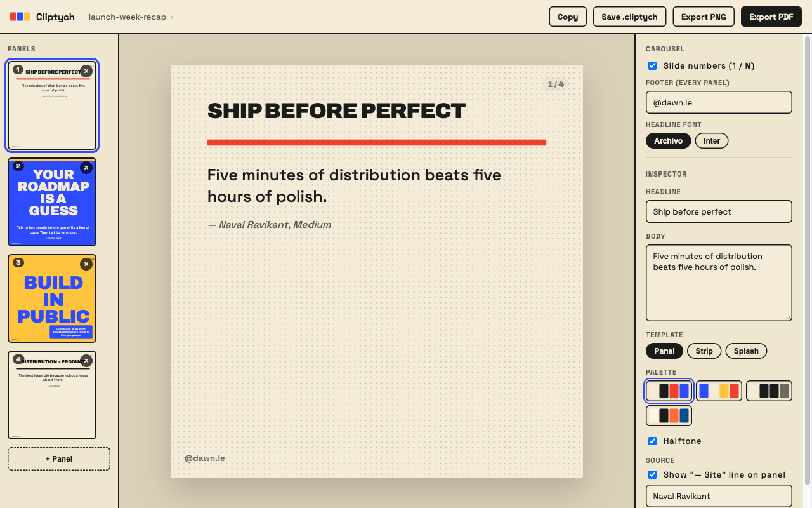Click the number 2 badge on blue panel
This screenshot has height=508, width=812.
coord(18,166)
